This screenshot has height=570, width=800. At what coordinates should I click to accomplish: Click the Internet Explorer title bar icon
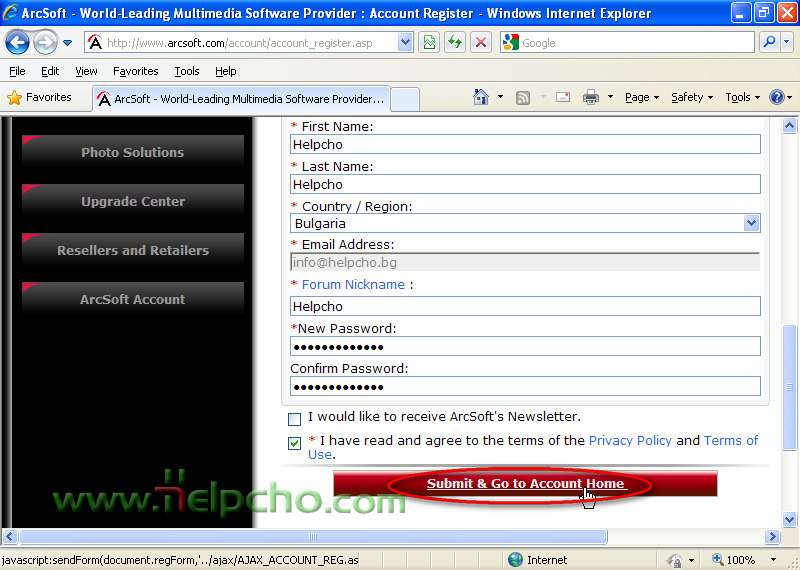click(x=10, y=12)
